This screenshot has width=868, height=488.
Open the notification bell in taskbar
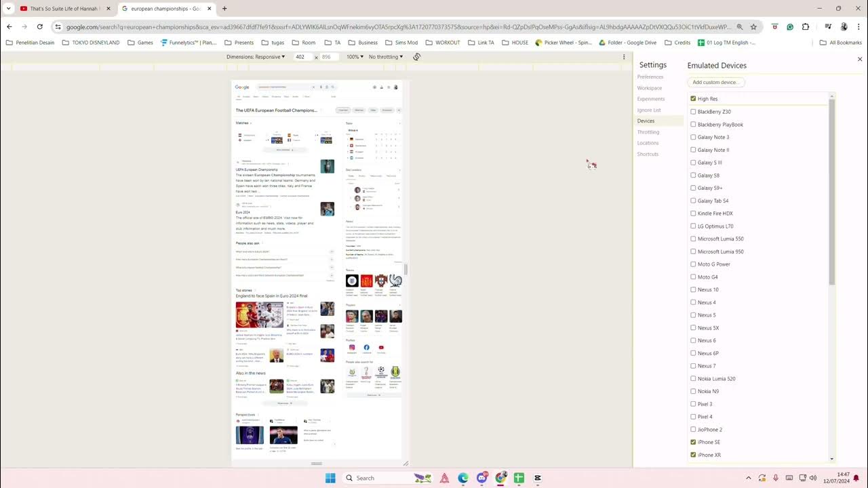pyautogui.click(x=856, y=478)
